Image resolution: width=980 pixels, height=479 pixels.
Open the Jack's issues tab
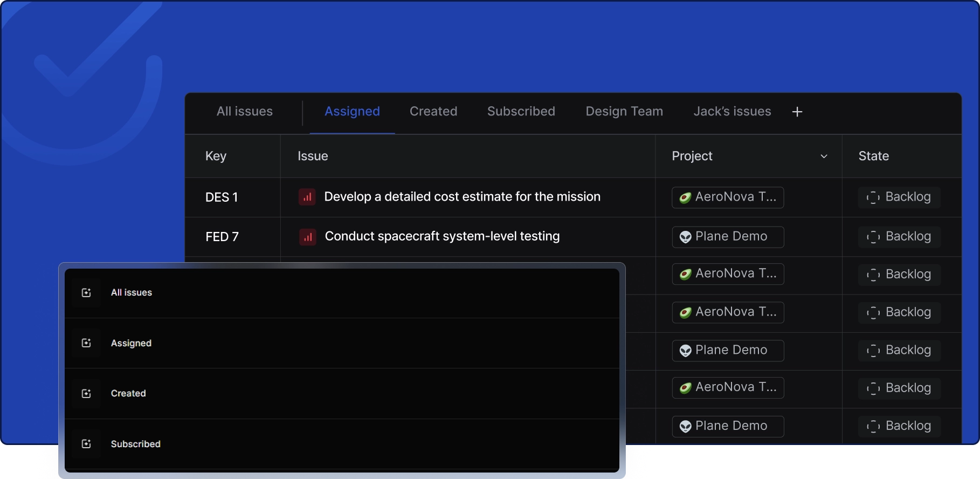(x=732, y=111)
